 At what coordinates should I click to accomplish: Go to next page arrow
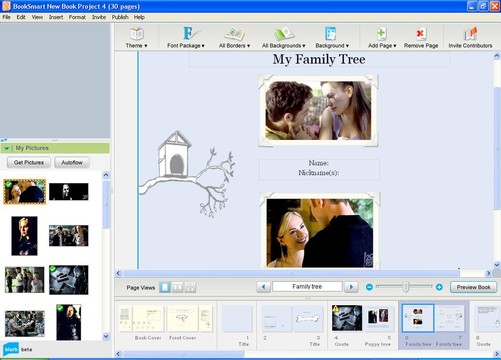(x=351, y=287)
